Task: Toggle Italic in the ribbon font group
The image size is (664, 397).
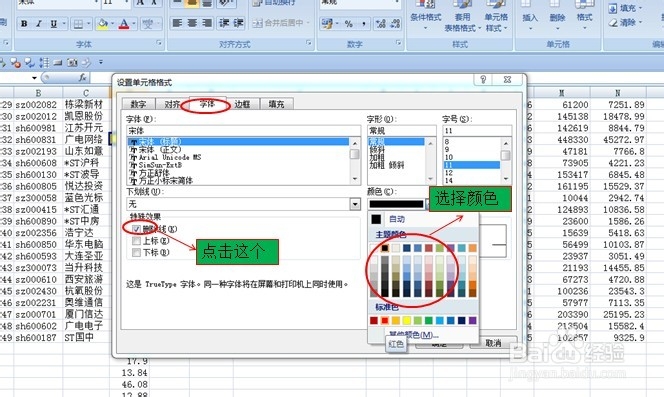Action: [x=39, y=24]
